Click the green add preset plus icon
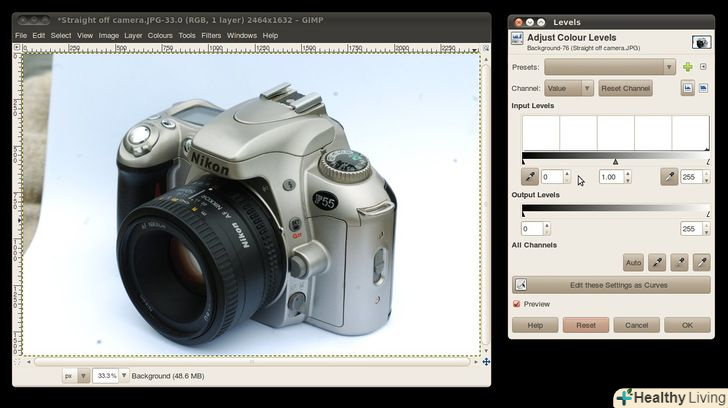Screen dimensions: 728x408 [x=687, y=67]
